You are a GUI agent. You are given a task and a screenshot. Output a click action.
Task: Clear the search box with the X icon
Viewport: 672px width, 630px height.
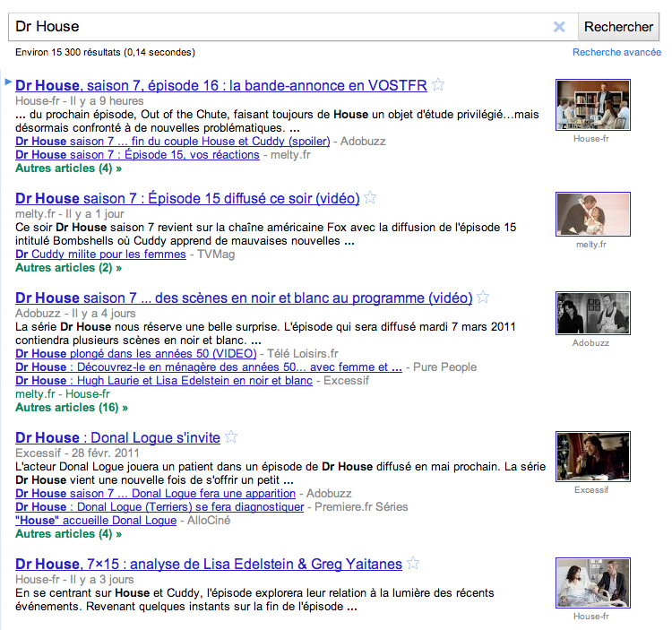(559, 27)
